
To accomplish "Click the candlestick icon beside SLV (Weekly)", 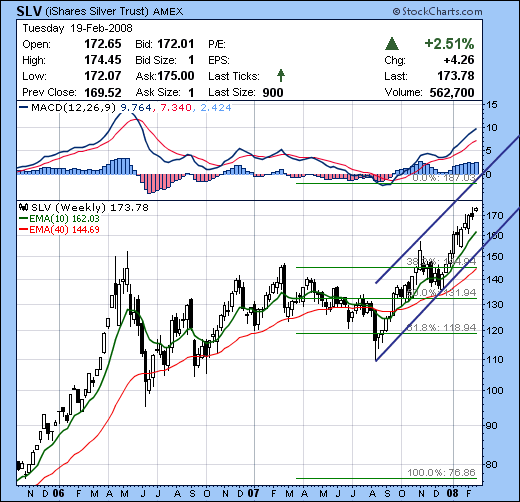I will click(x=23, y=207).
